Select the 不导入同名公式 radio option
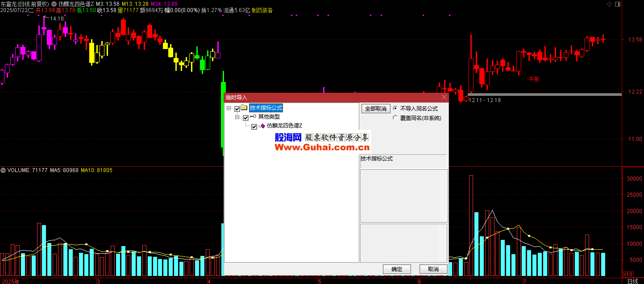The image size is (644, 284). (x=395, y=108)
